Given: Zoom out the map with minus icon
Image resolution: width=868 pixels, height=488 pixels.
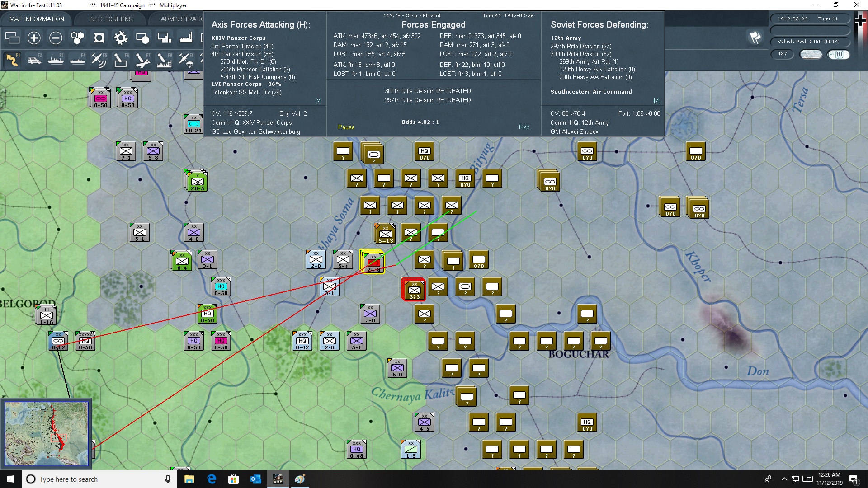Looking at the screenshot, I should point(56,38).
